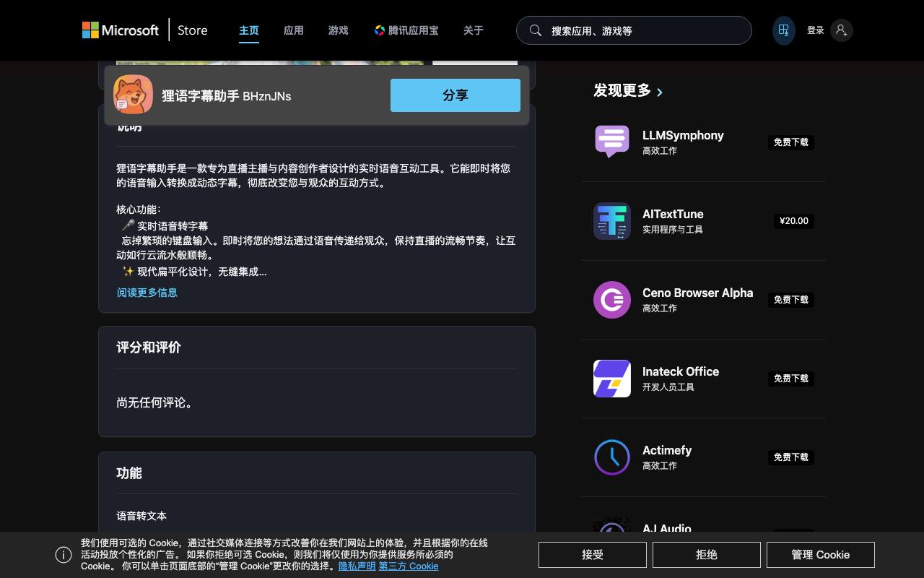Open the 第三方 Cookie link
The width and height of the screenshot is (924, 578).
tap(409, 566)
